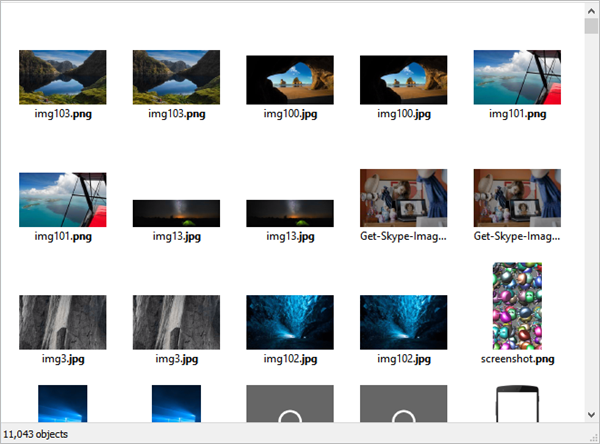Click the right img3.jpg grey cliff thumbnail
Image resolution: width=600 pixels, height=444 pixels.
point(176,322)
